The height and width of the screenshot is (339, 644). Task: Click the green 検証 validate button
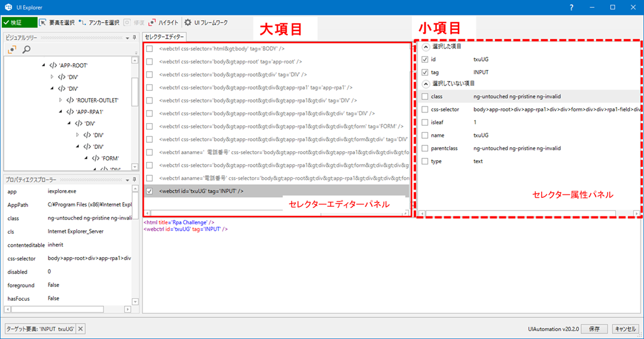coord(19,23)
